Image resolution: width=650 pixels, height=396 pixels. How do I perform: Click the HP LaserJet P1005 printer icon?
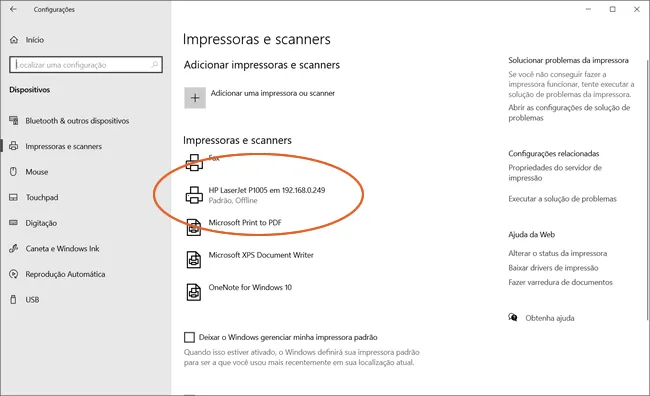194,195
